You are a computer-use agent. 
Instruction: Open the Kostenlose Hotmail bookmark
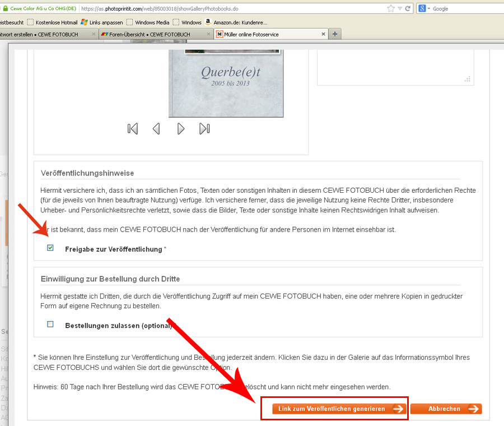53,22
